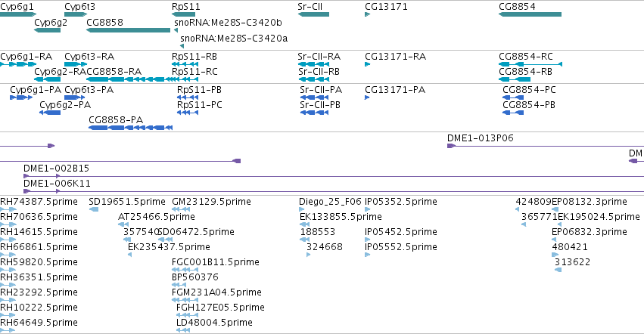The height and width of the screenshot is (334, 644).
Task: Click the CG13171-RA transcript label
Action: point(395,56)
